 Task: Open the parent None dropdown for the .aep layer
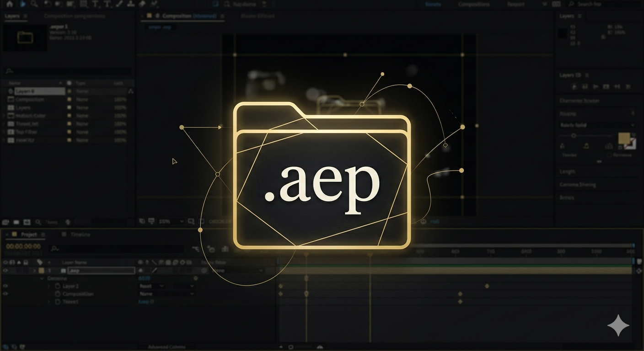coord(237,271)
